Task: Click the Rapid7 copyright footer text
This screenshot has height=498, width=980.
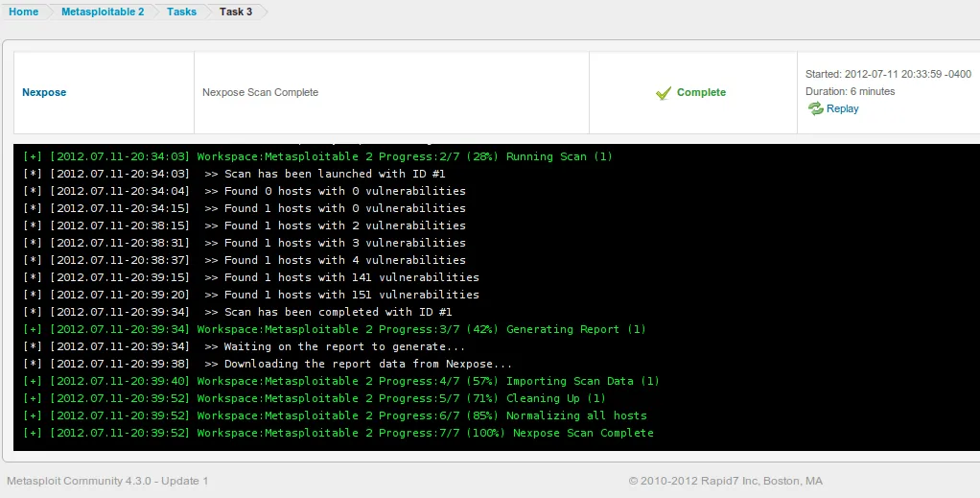Action: [725, 481]
